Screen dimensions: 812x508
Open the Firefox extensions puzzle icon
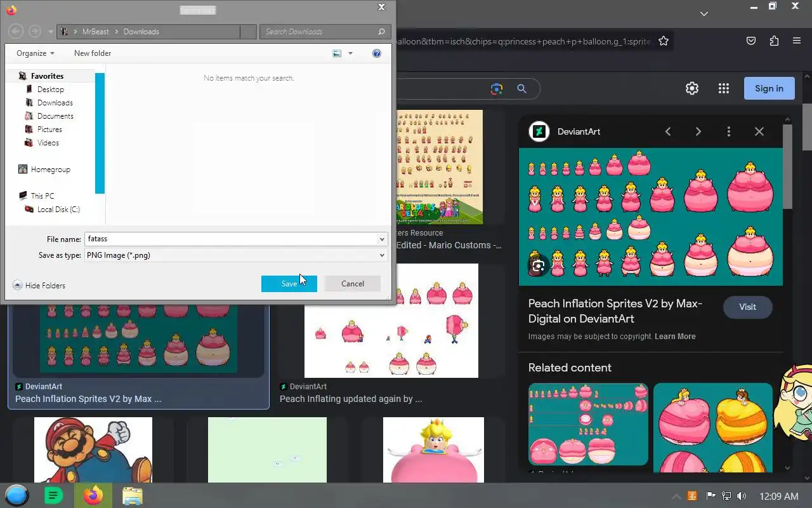(774, 41)
